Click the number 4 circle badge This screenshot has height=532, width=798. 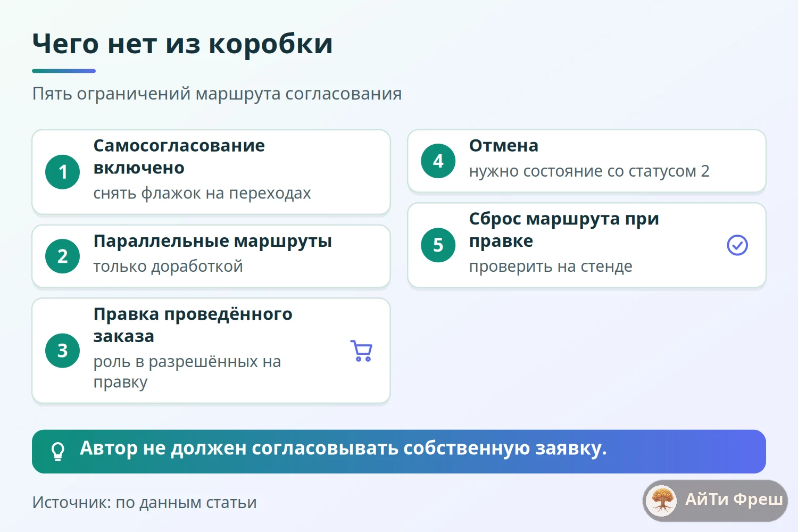(438, 161)
